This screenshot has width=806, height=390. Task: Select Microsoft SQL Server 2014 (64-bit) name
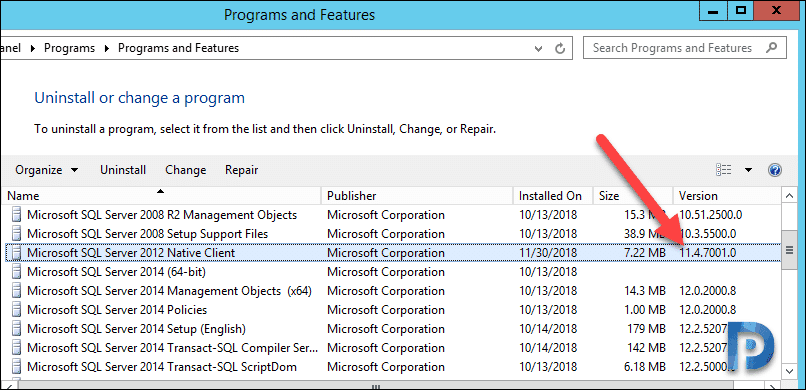(117, 272)
